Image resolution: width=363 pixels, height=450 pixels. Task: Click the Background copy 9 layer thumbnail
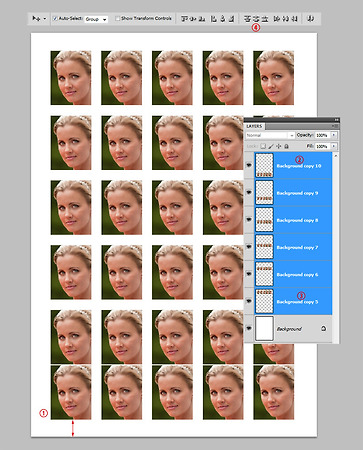(264, 192)
